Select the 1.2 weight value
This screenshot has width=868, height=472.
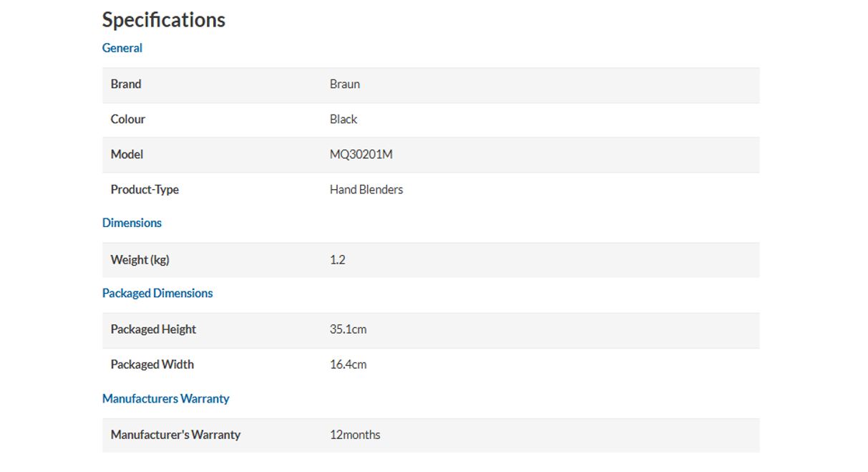click(338, 259)
